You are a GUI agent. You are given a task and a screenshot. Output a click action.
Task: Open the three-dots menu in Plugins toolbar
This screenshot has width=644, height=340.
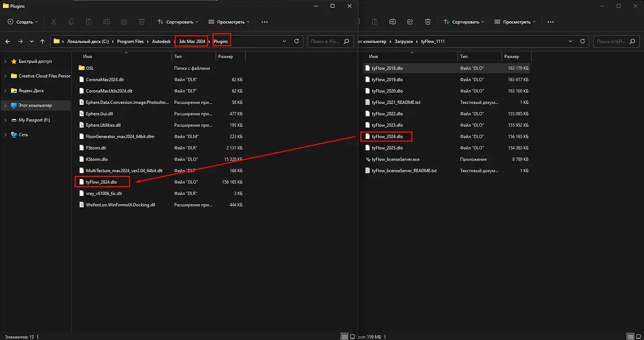[x=265, y=22]
